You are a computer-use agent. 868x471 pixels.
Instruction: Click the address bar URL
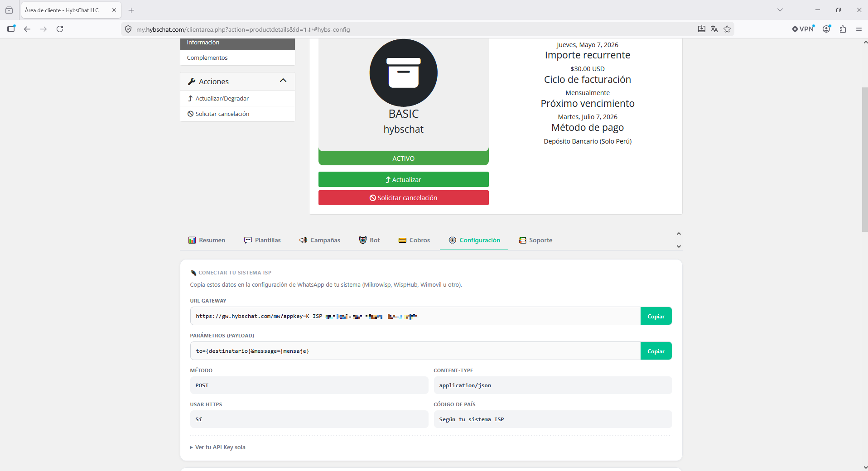click(x=243, y=29)
